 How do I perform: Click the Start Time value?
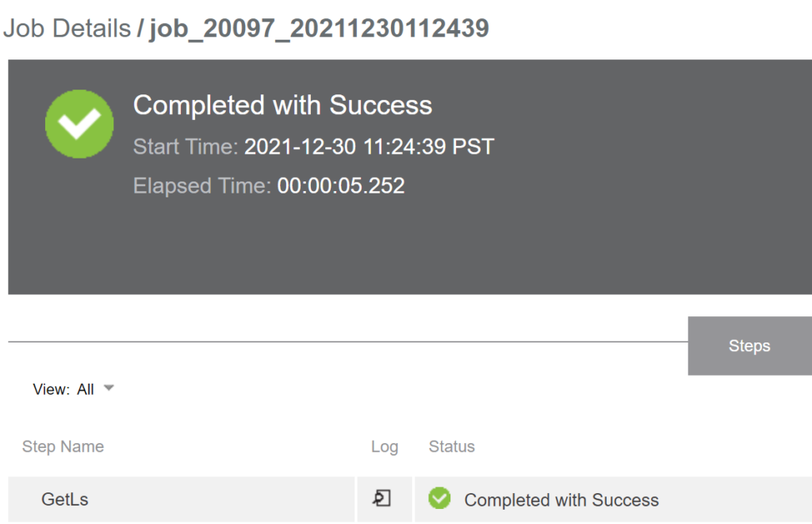point(370,147)
